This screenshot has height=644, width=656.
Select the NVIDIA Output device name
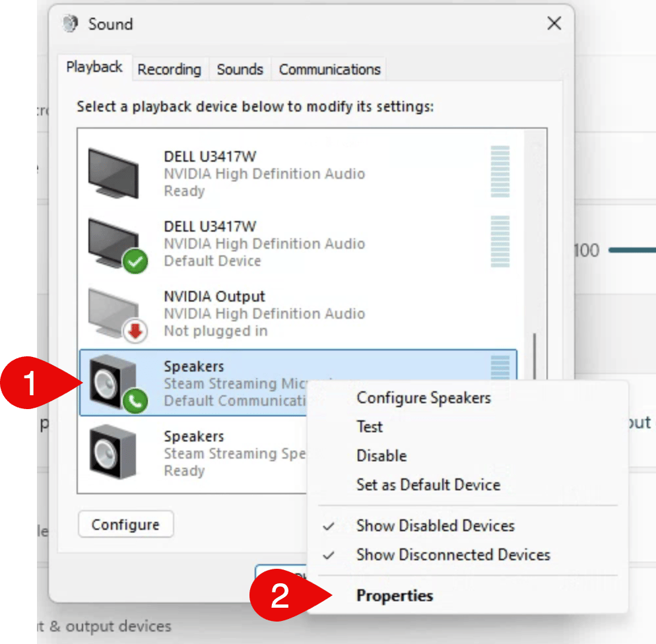(214, 296)
